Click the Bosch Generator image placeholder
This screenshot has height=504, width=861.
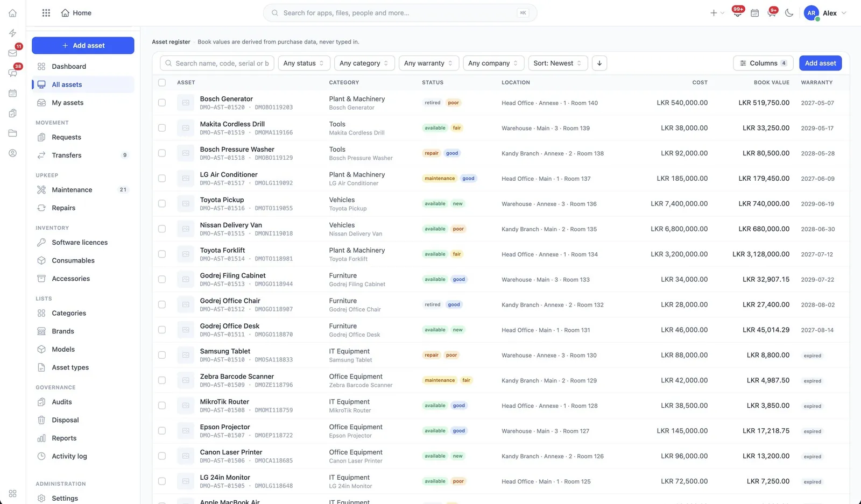coord(186,103)
